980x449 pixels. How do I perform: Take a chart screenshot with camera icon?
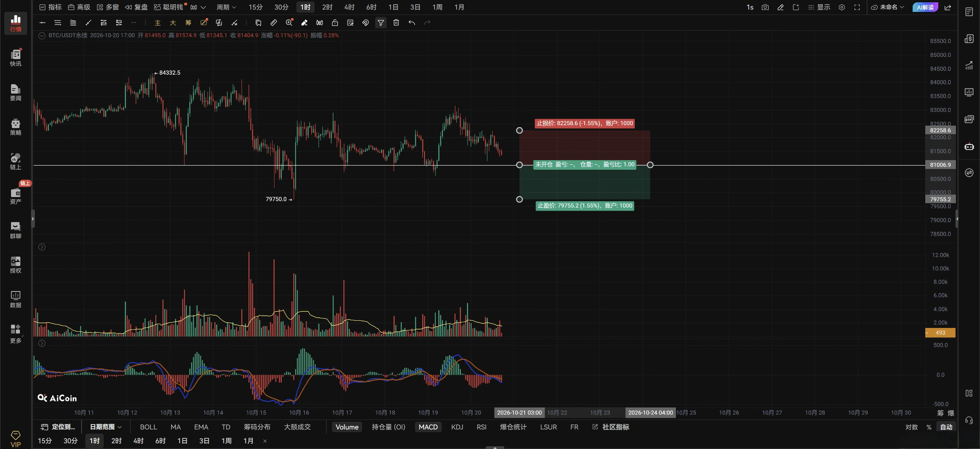point(765,7)
